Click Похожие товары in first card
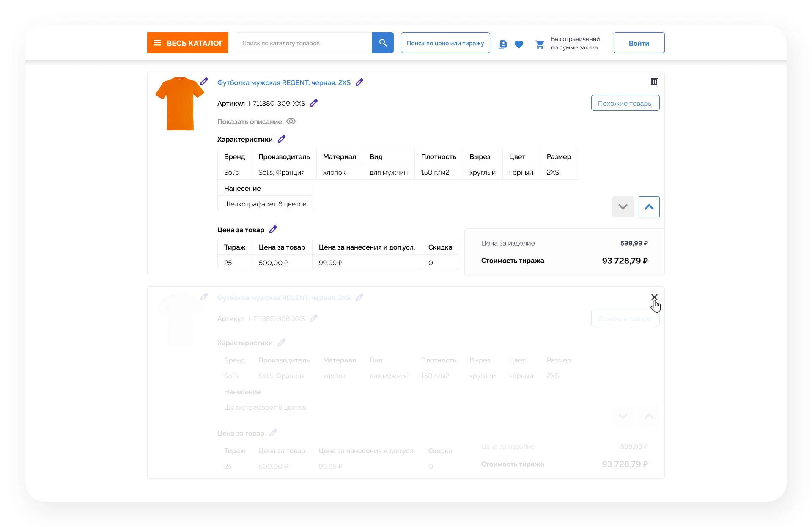Screen dimensions: 812x527 tap(625, 103)
